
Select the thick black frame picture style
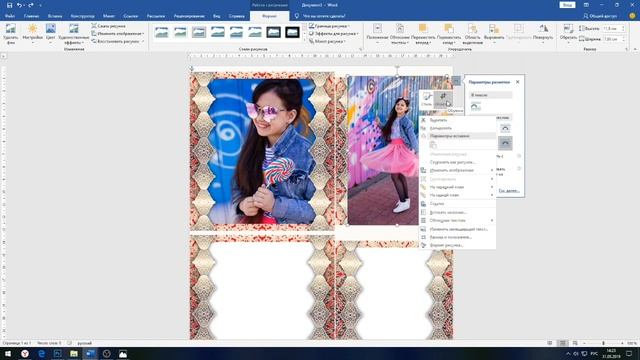292,32
